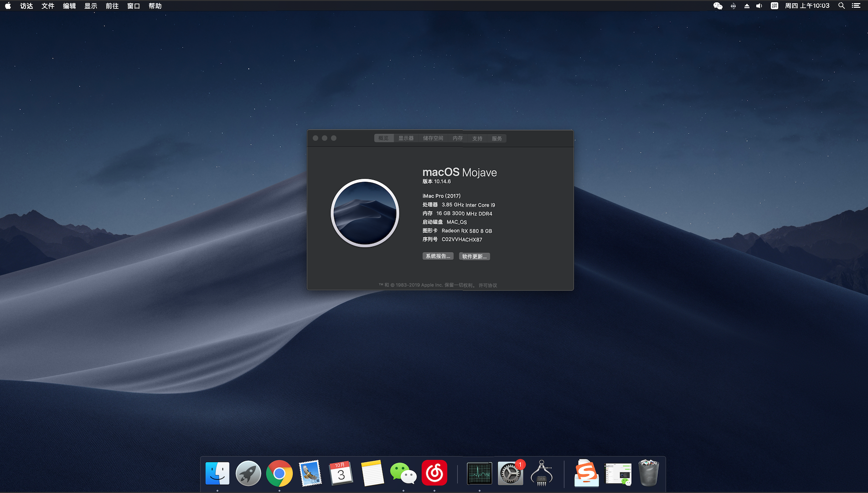Open the 许可协议 license link
868x493 pixels.
(x=488, y=285)
